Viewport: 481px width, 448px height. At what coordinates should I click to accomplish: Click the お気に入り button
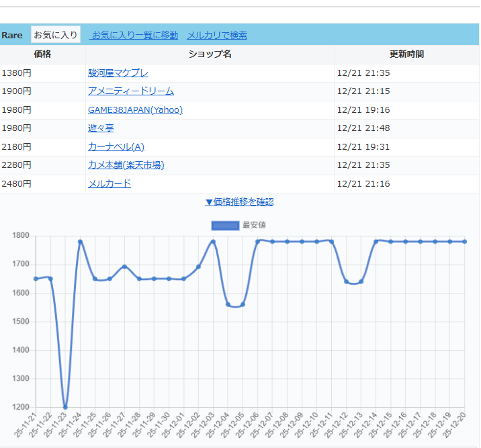(56, 35)
